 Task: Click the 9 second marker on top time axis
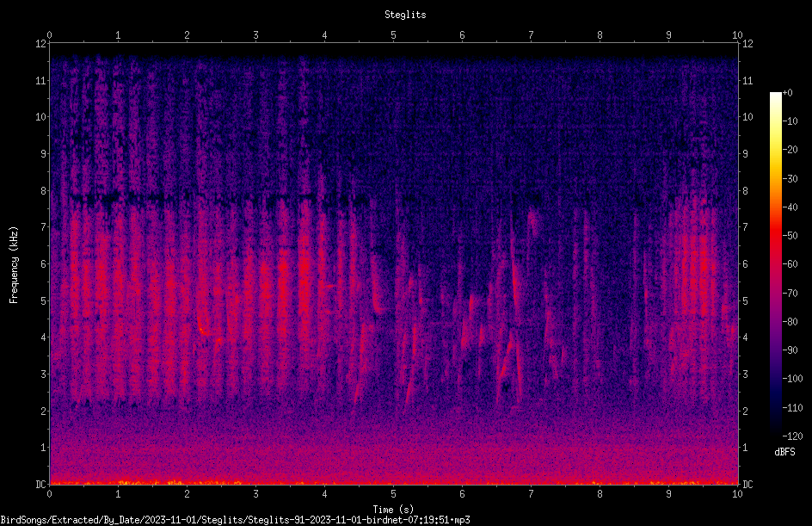[668, 34]
